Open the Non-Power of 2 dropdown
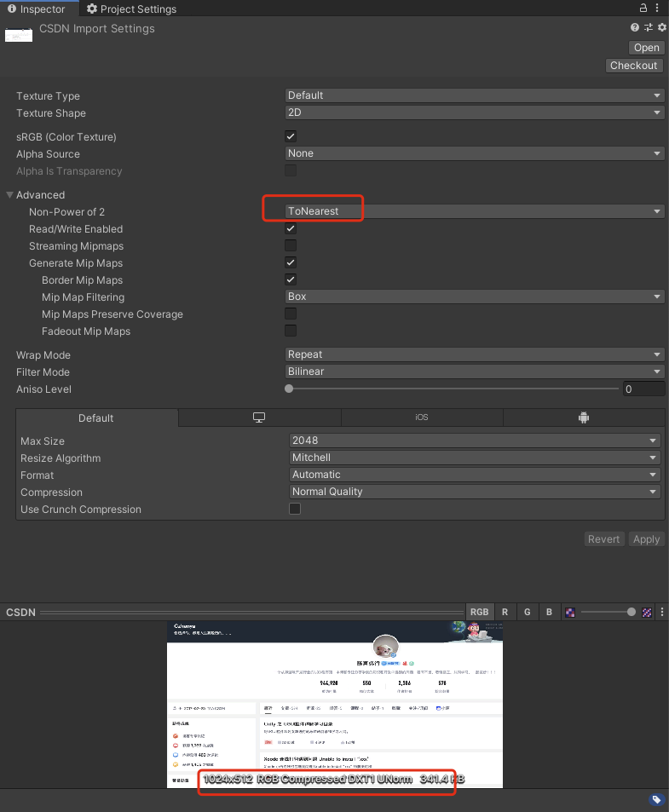Screen dimensions: 669x812 click(x=475, y=211)
